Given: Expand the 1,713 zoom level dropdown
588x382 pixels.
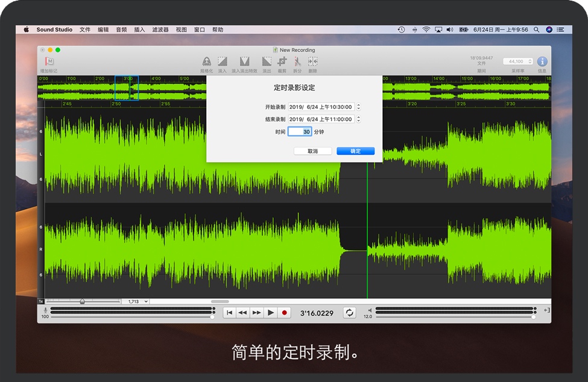Looking at the screenshot, I should click(x=136, y=301).
